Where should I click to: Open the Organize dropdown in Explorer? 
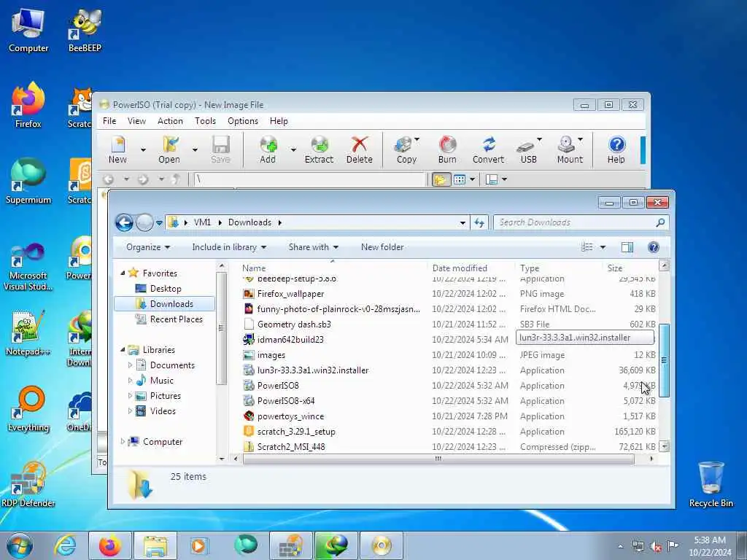(147, 247)
